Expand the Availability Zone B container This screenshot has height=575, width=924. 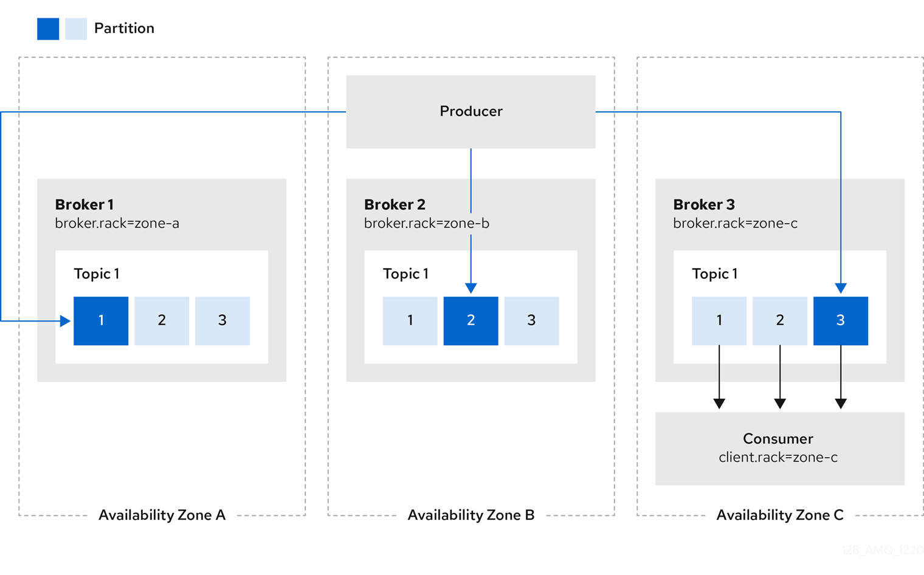471,515
